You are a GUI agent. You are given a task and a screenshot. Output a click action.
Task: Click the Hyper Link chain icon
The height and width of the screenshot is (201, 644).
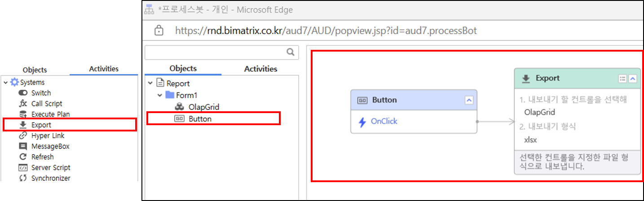coord(23,135)
